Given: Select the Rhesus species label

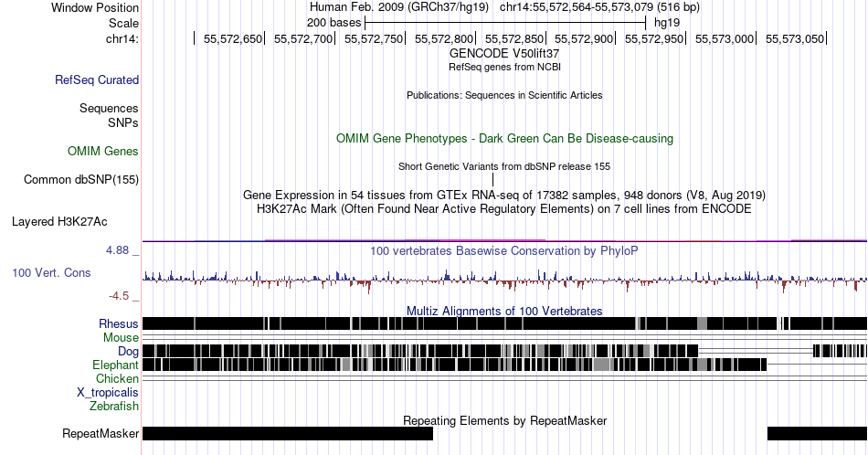Looking at the screenshot, I should (x=119, y=323).
